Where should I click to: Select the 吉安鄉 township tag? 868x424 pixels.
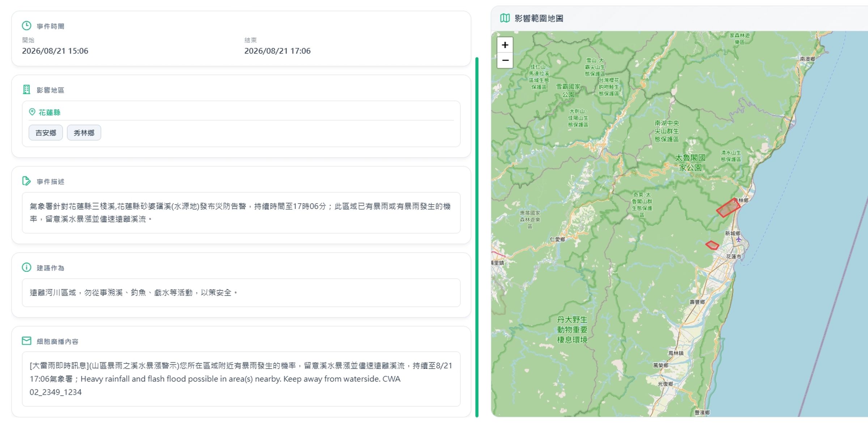[x=46, y=133]
